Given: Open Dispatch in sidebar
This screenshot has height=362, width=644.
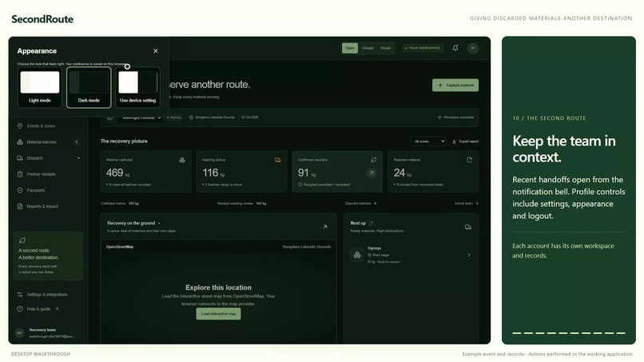Looking at the screenshot, I should click(x=48, y=157).
